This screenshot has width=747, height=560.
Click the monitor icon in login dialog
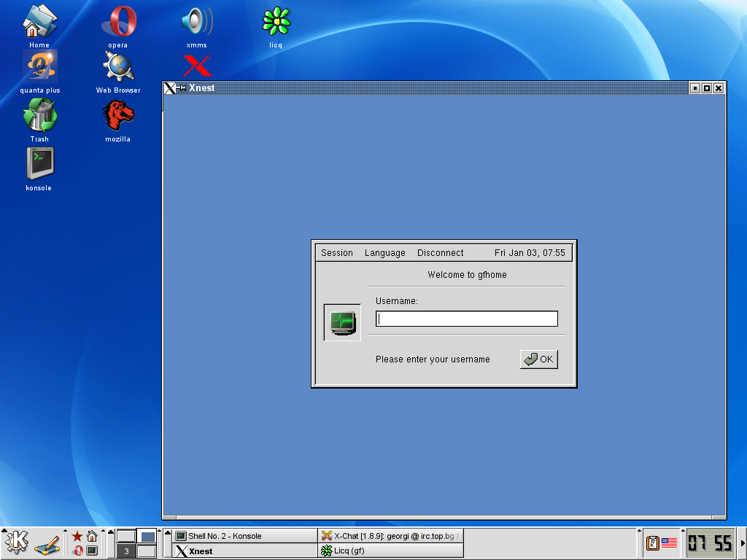click(342, 322)
